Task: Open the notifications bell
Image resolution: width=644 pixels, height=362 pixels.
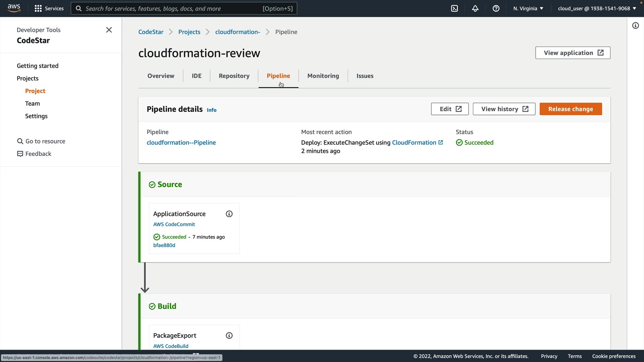Action: pos(475,8)
